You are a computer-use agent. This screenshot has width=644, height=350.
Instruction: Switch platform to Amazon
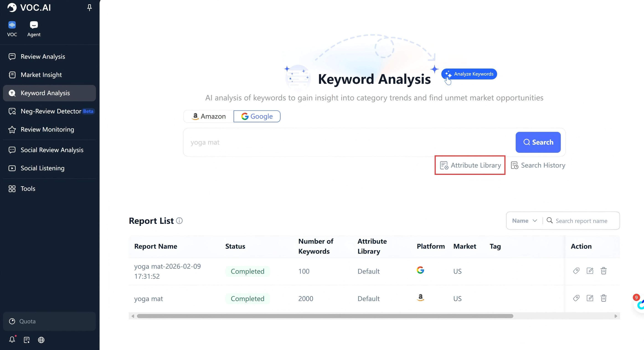(x=209, y=116)
